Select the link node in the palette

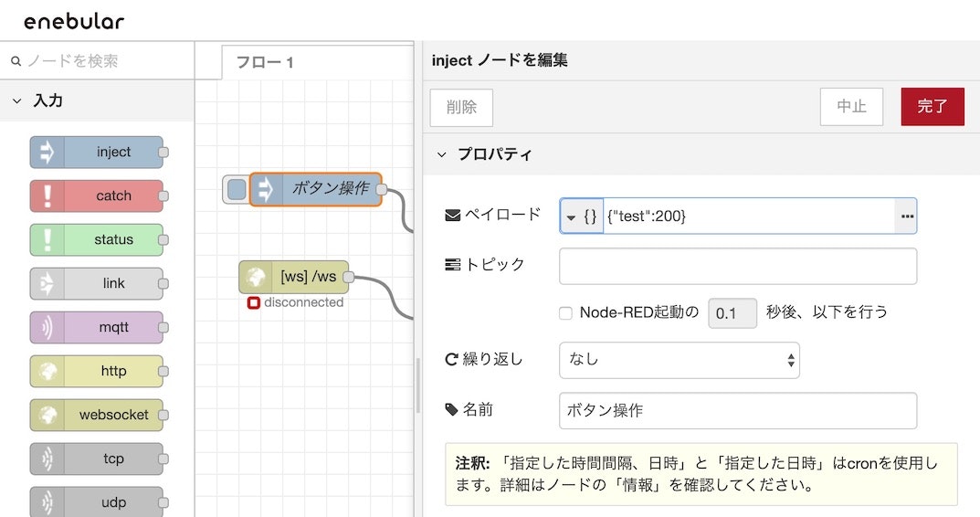[96, 283]
